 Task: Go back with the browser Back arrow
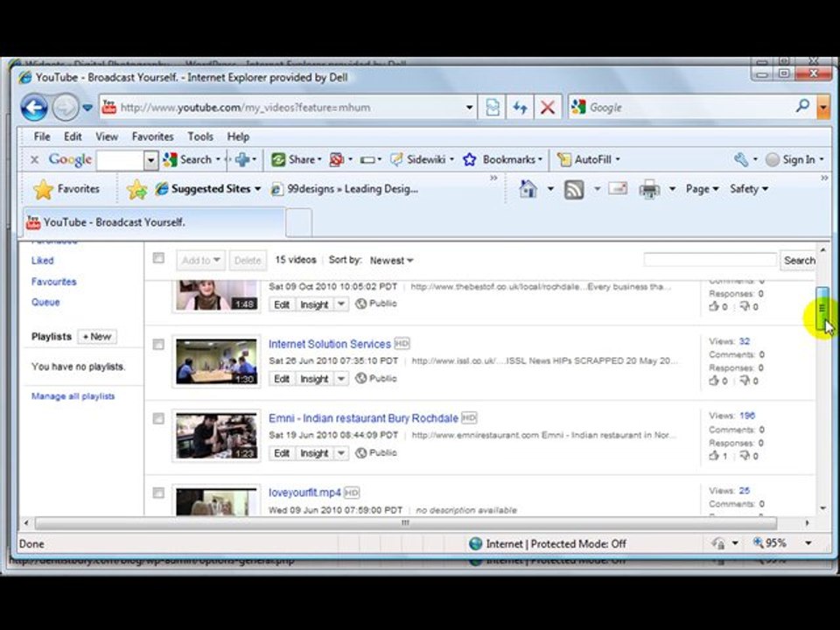click(34, 108)
